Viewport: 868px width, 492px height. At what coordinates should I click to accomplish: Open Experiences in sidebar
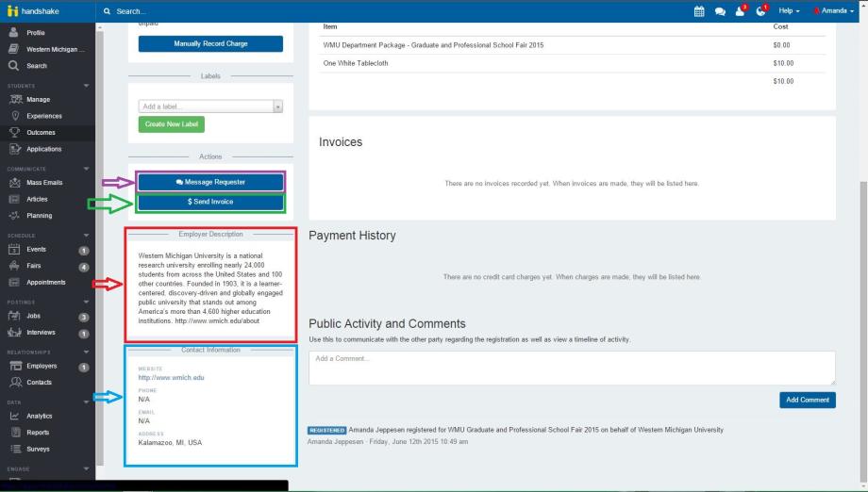pos(37,116)
